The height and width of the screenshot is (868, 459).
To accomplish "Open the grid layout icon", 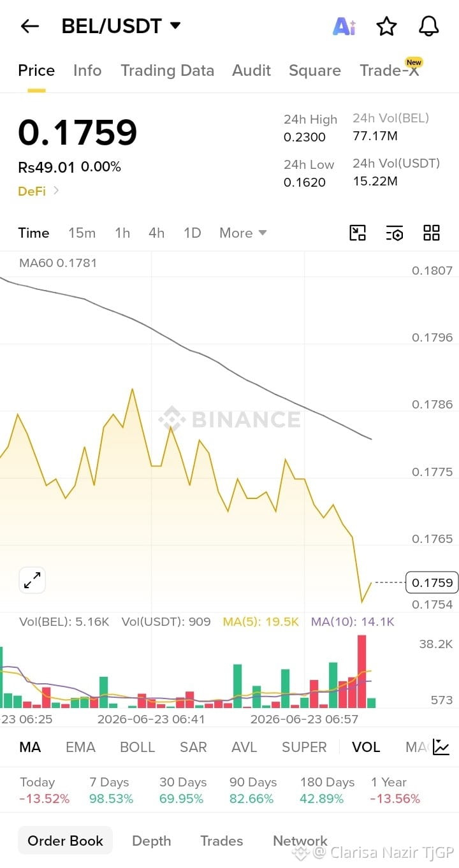I will [x=432, y=233].
